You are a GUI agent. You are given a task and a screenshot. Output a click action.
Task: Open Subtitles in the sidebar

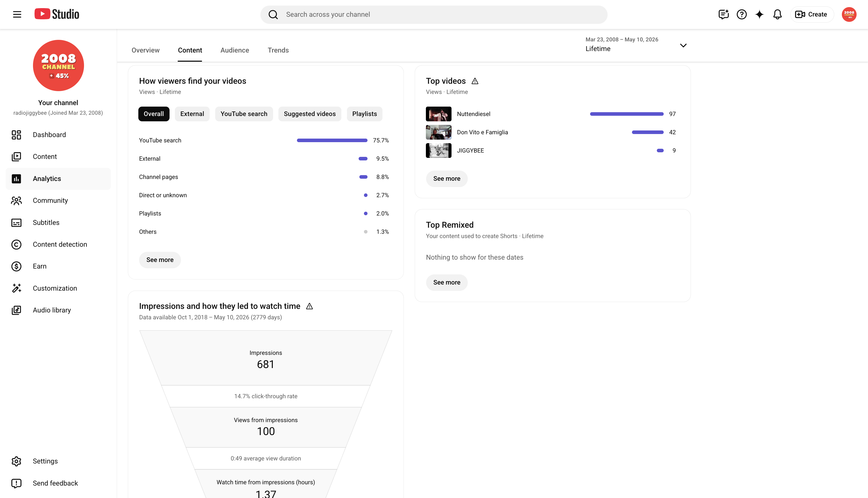coord(58,223)
